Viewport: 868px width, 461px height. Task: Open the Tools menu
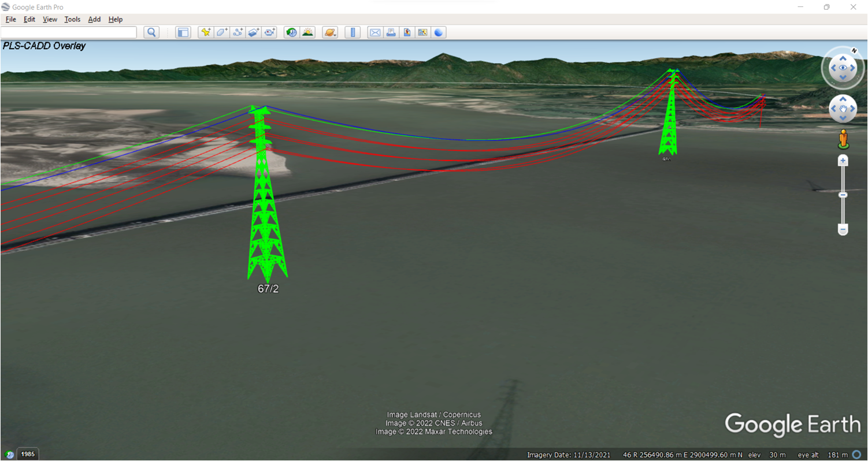(x=72, y=19)
